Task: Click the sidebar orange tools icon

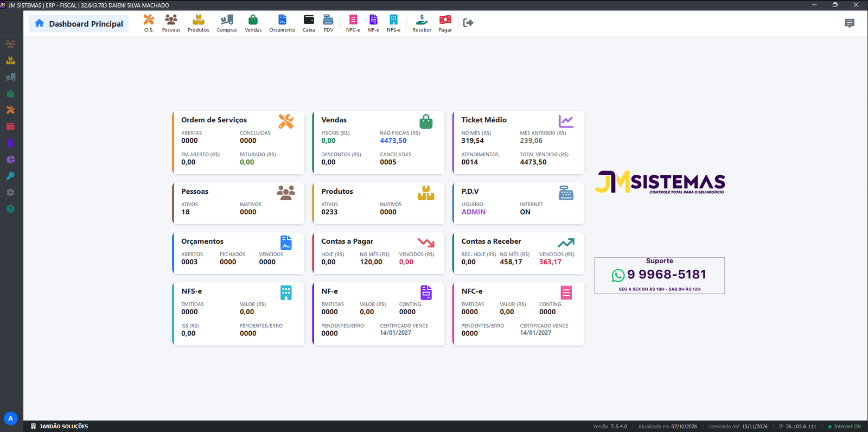Action: 10,110
